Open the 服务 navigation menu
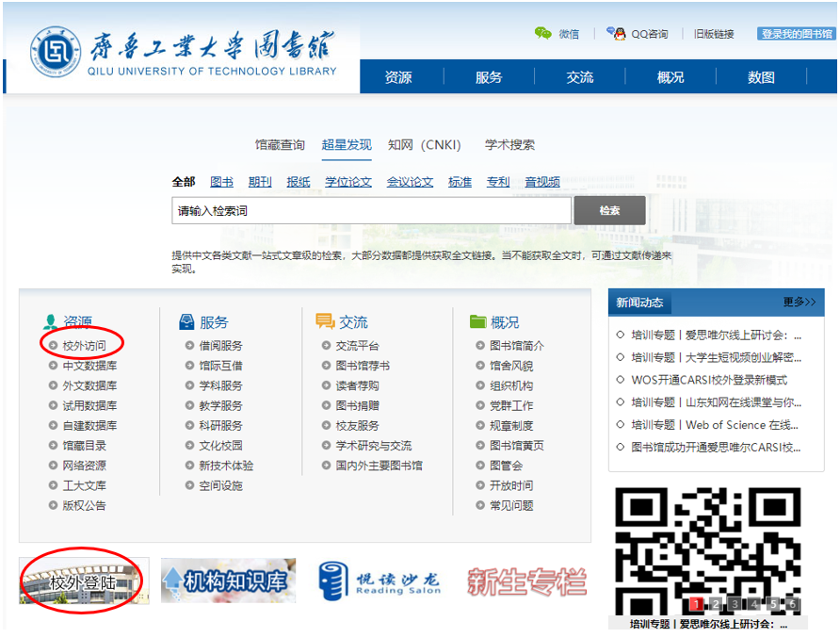 (489, 77)
